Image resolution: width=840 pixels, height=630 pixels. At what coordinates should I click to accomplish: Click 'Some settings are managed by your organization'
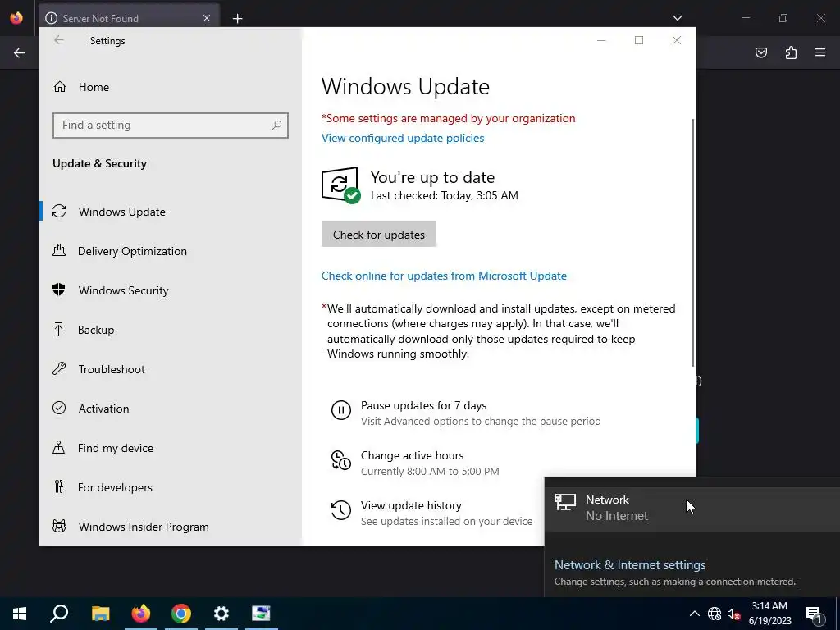pyautogui.click(x=449, y=118)
